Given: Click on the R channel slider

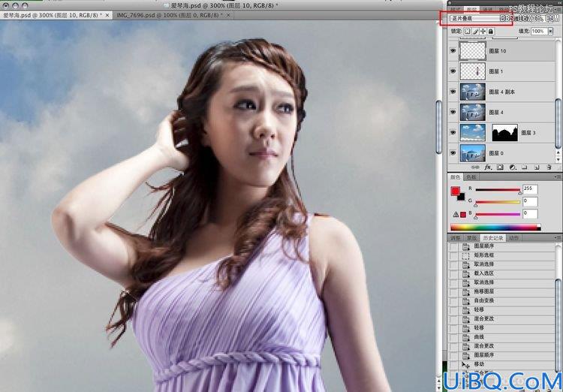Looking at the screenshot, I should point(498,190).
